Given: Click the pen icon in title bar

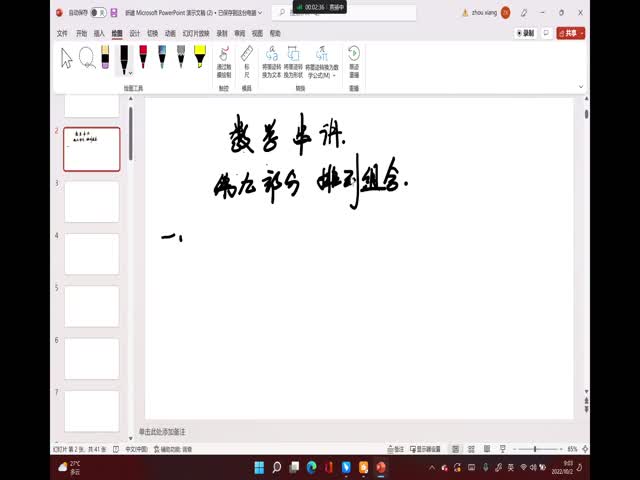Looking at the screenshot, I should coord(524,13).
